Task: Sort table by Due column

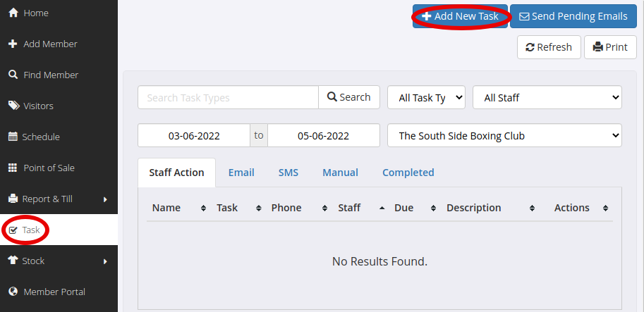Action: (x=415, y=208)
